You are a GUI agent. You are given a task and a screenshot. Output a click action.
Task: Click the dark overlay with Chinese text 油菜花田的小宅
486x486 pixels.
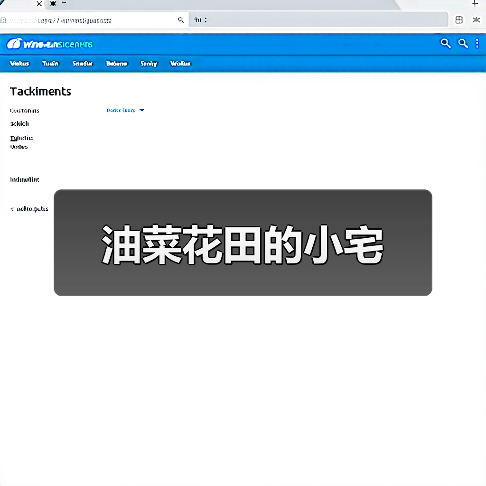243,243
